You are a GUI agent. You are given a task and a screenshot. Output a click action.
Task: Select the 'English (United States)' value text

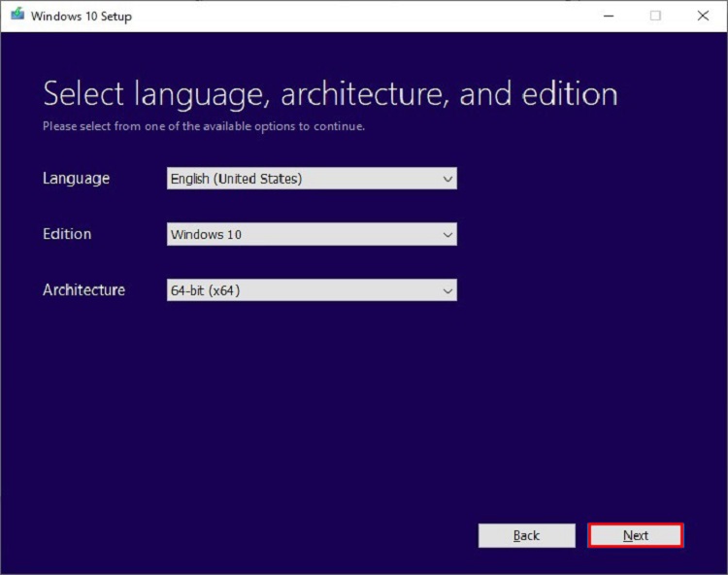(x=236, y=179)
